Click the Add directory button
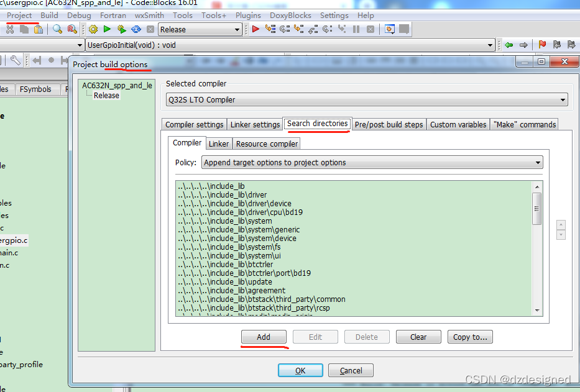 tap(264, 337)
